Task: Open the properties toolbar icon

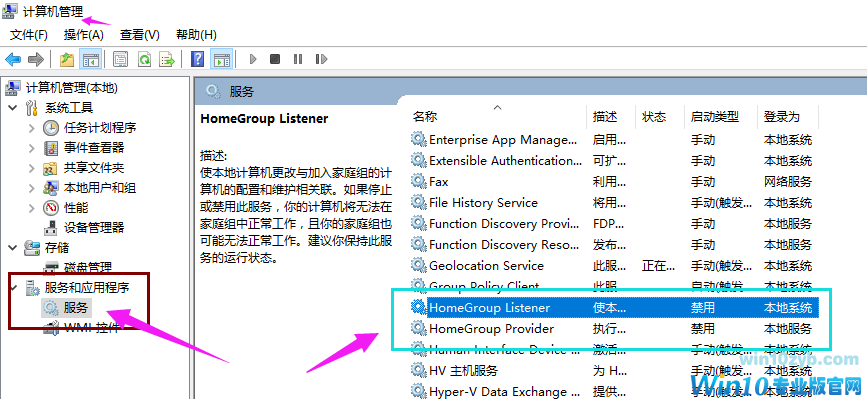Action: coord(121,59)
